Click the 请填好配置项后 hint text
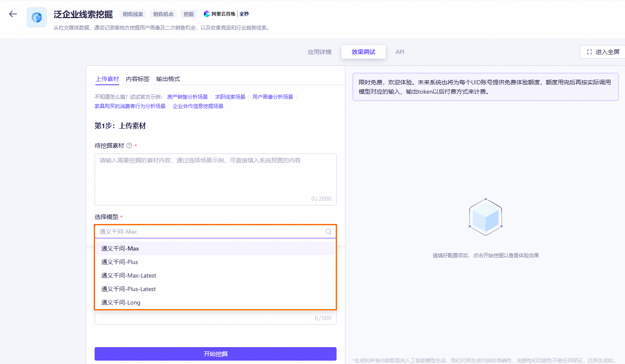The width and height of the screenshot is (625, 364). coord(486,256)
